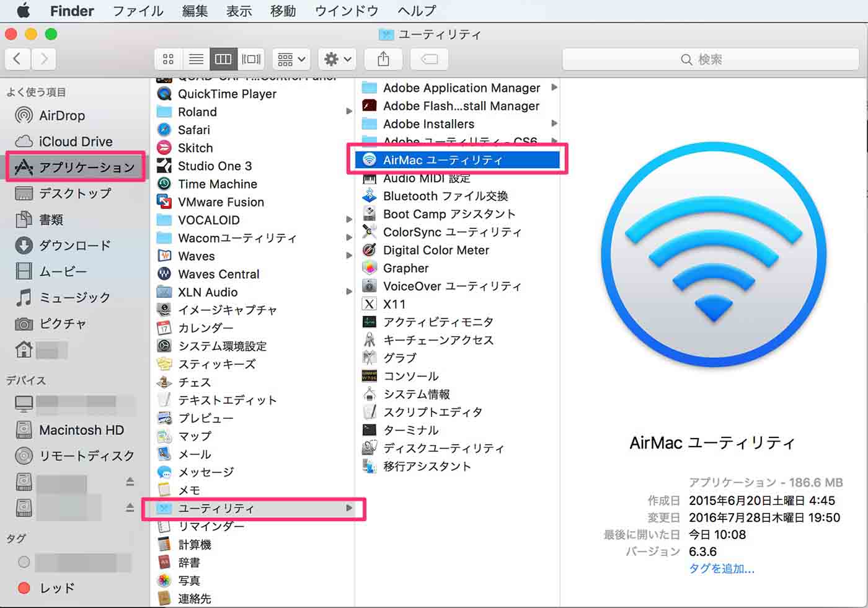Viewport: 868px width, 608px height.
Task: Click the ディスクユーティリティ icon
Action: pos(370,447)
